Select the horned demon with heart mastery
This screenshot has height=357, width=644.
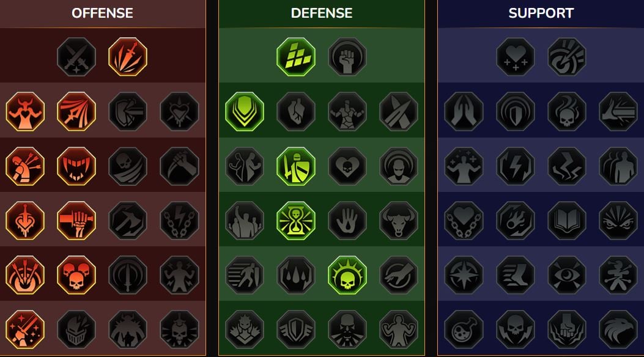[x=25, y=112]
